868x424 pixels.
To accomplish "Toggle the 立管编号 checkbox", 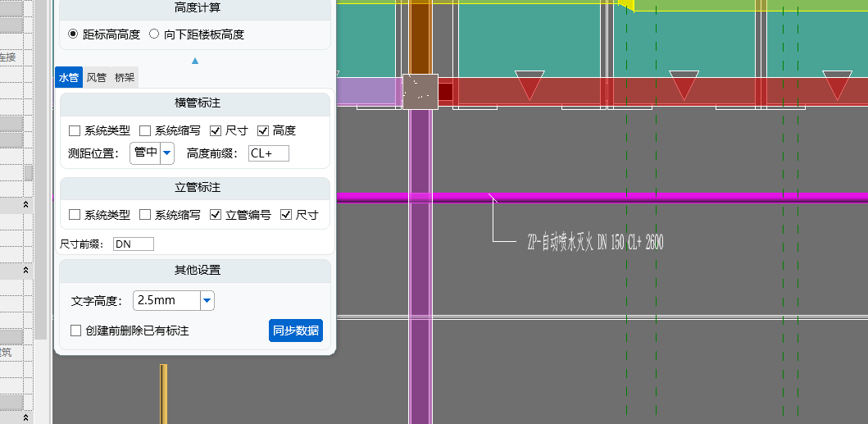I will click(x=216, y=215).
